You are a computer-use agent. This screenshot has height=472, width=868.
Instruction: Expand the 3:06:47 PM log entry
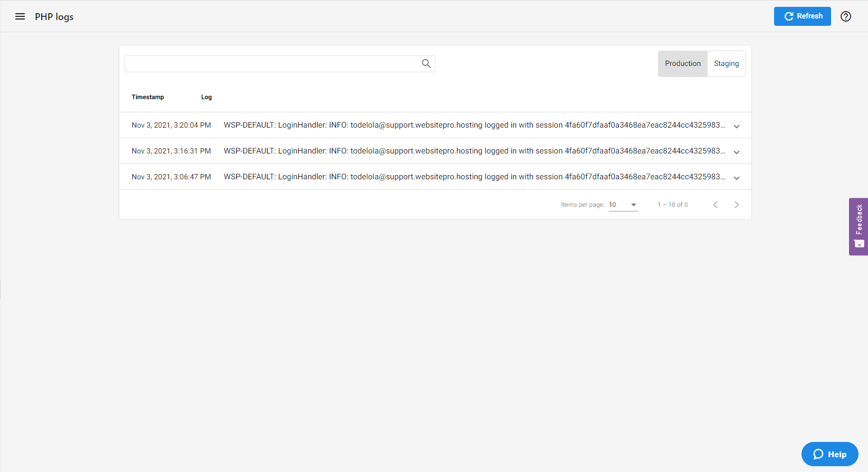(x=737, y=178)
